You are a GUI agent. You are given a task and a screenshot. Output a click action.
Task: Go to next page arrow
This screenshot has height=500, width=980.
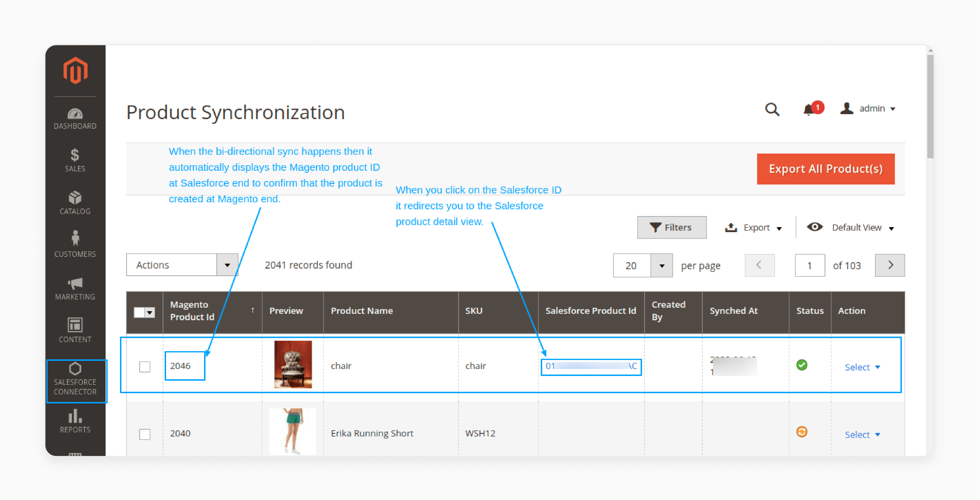[890, 265]
